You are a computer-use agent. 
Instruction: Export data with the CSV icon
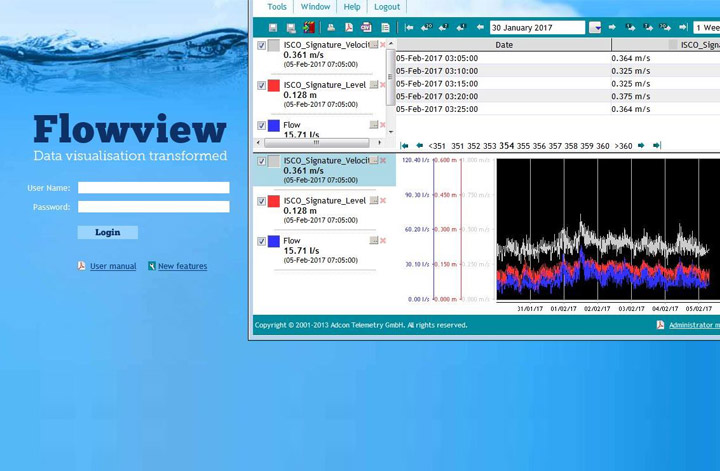click(x=366, y=28)
